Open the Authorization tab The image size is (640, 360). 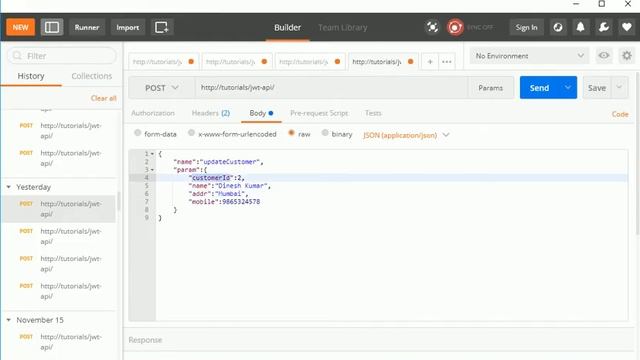click(x=153, y=113)
